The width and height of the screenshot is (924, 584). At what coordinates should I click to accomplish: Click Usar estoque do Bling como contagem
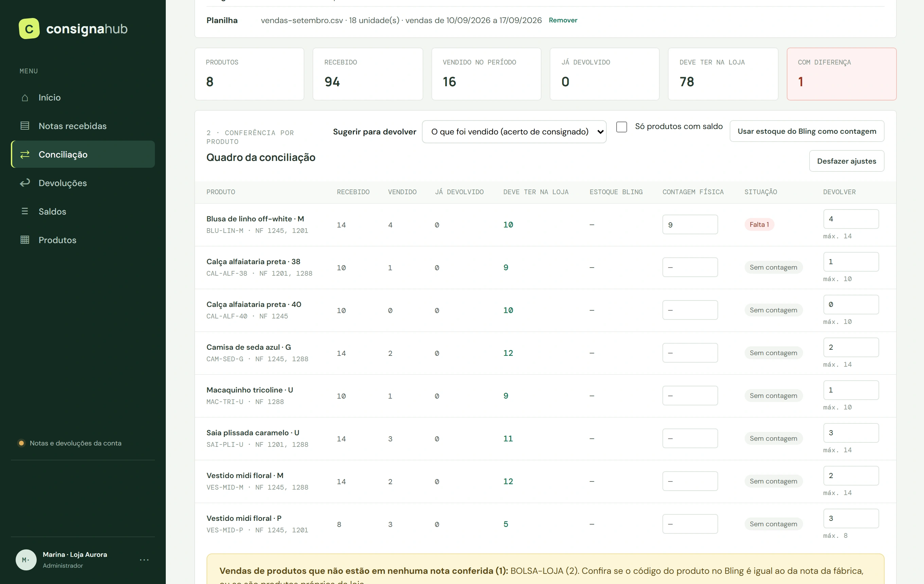click(807, 131)
